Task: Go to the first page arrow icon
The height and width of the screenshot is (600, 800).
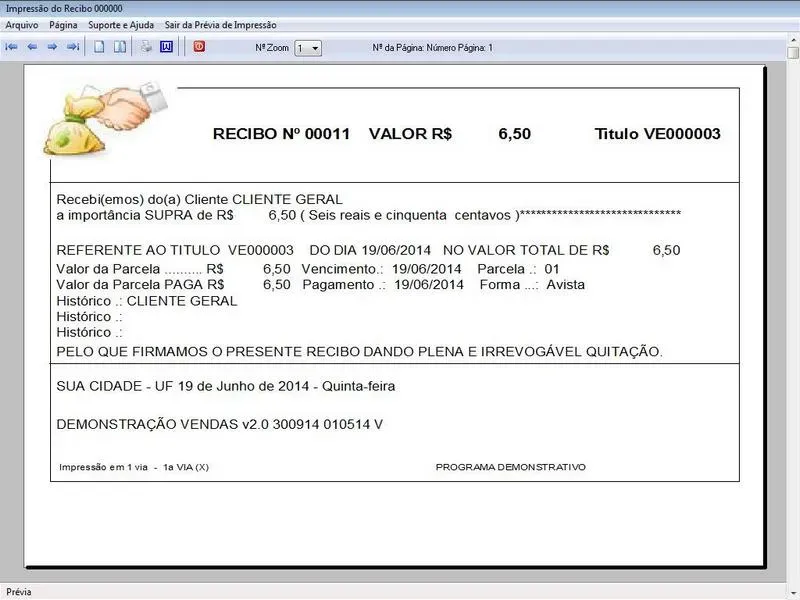Action: pos(11,47)
